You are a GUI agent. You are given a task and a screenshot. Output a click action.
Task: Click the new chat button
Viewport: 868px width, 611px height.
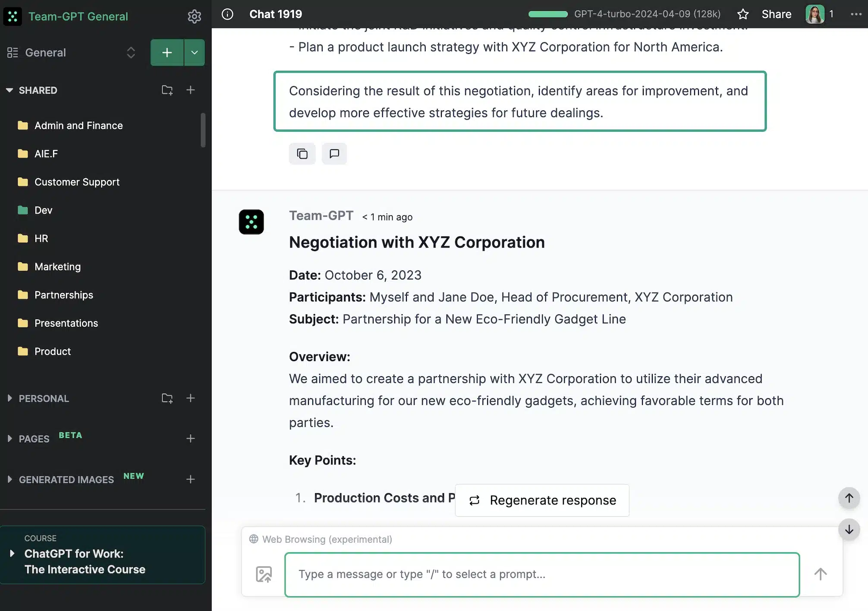pyautogui.click(x=167, y=52)
